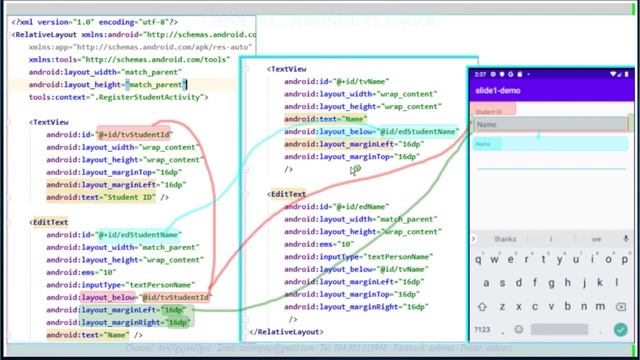Tap the 'u' key

(576, 260)
